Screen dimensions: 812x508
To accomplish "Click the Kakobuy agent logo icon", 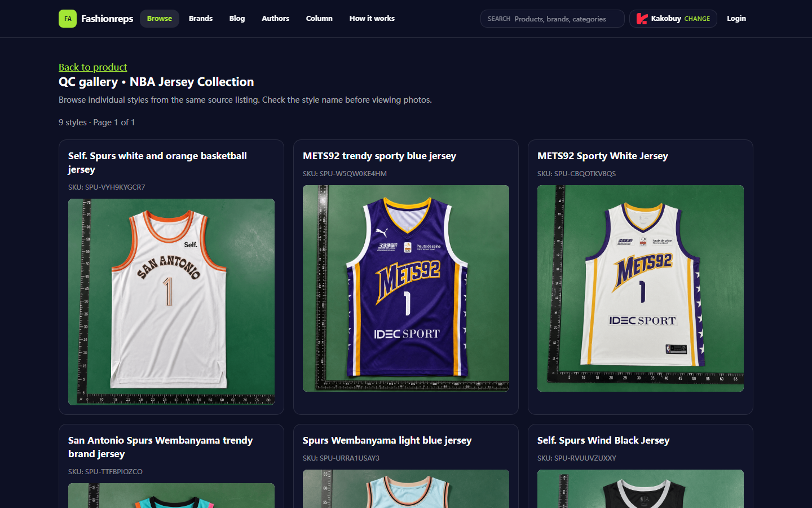I will pos(642,19).
